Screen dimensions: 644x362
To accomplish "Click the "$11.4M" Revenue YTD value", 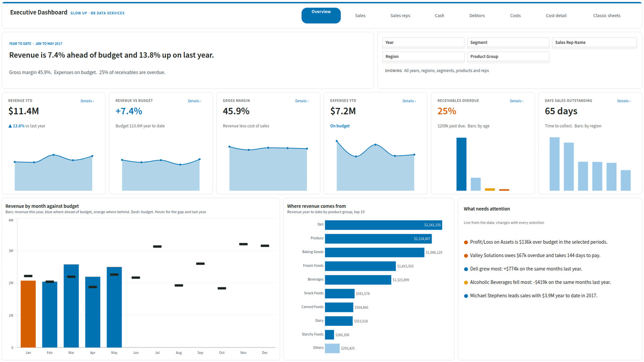I will (x=24, y=111).
